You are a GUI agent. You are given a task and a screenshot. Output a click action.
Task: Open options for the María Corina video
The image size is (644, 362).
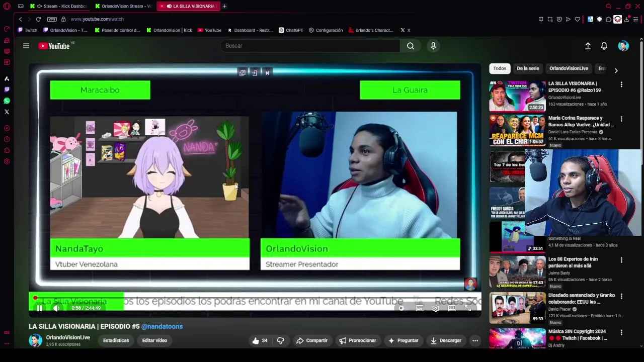[x=621, y=119]
